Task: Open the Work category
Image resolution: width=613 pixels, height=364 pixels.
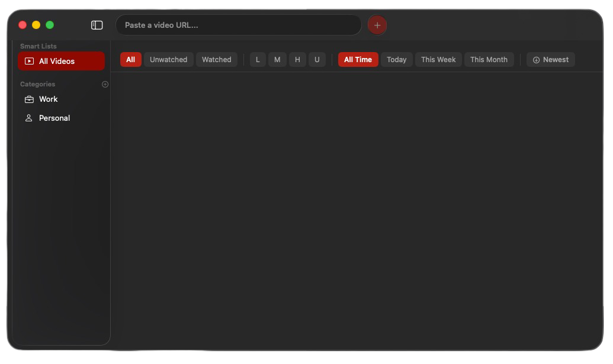Action: 49,99
